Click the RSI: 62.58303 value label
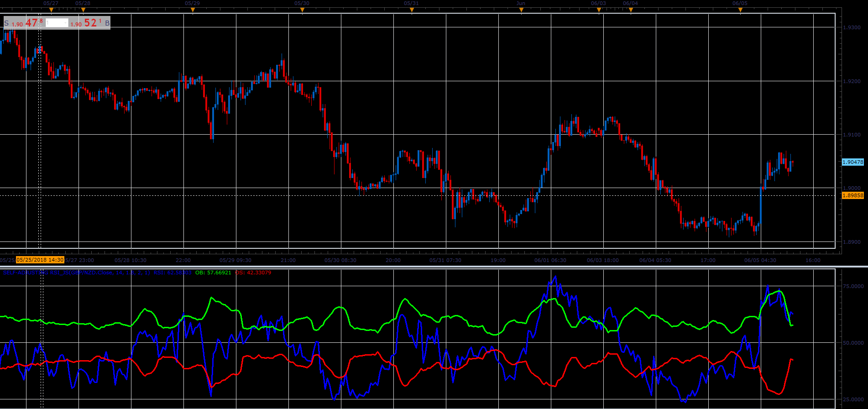This screenshot has width=868, height=409. coord(173,273)
